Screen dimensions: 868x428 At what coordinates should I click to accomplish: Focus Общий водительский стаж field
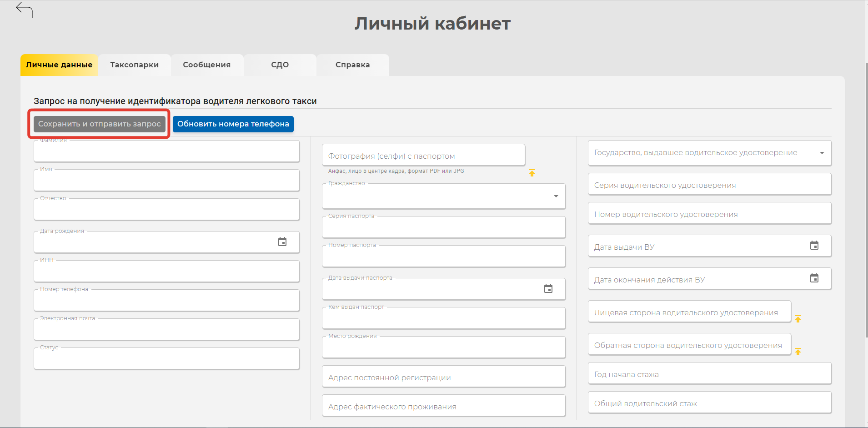pos(710,403)
